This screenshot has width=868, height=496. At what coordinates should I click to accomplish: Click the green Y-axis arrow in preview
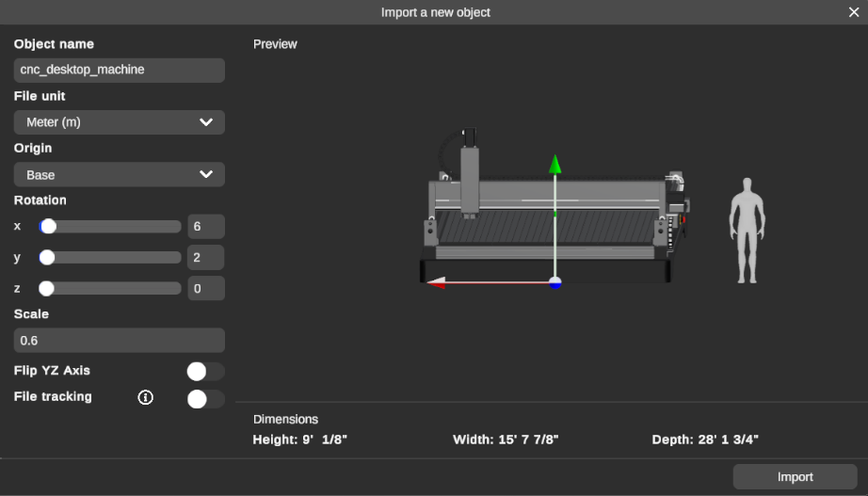(555, 166)
